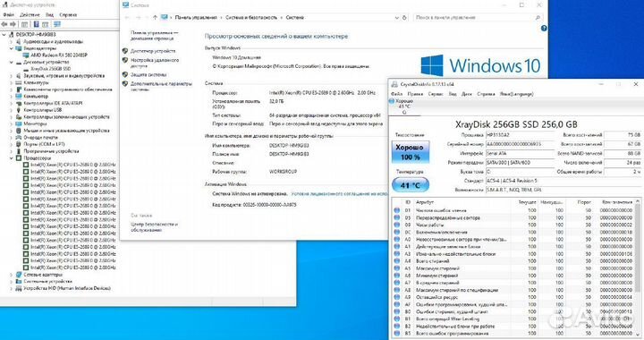Viewport: 644px width, 340px height.
Task: Open the Диск menu in CrystalDiskInfo
Action: tap(467, 94)
